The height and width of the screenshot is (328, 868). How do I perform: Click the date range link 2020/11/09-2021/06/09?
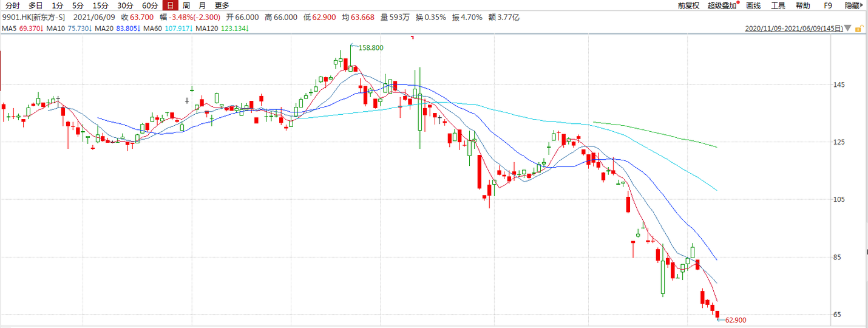tap(793, 29)
